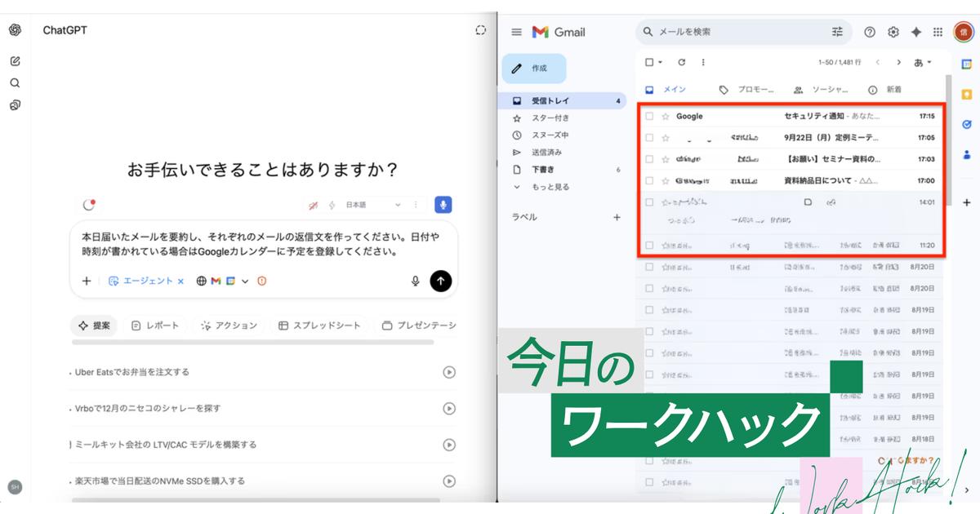Screen dimensions: 980x514
Task: Open Google Calendar in Gmail side panel
Action: 966,64
